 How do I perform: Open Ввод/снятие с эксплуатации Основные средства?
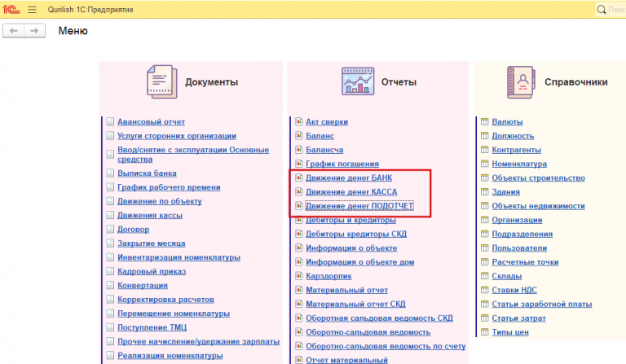tap(193, 154)
